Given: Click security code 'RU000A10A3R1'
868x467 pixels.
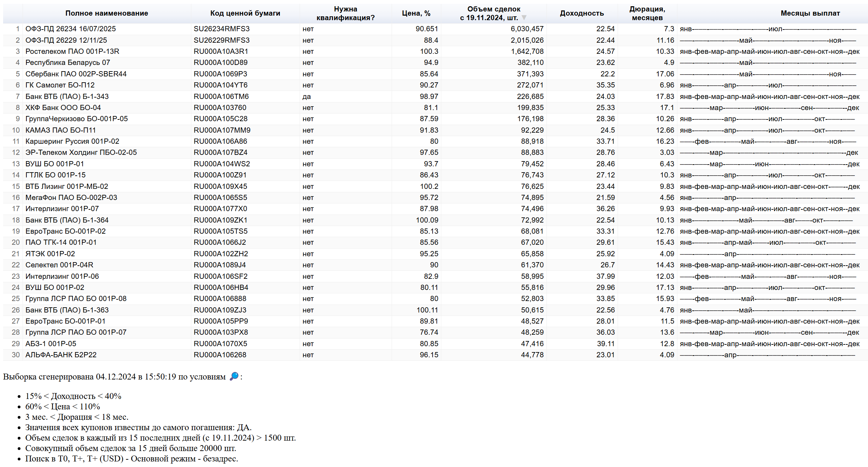Looking at the screenshot, I should (x=221, y=51).
